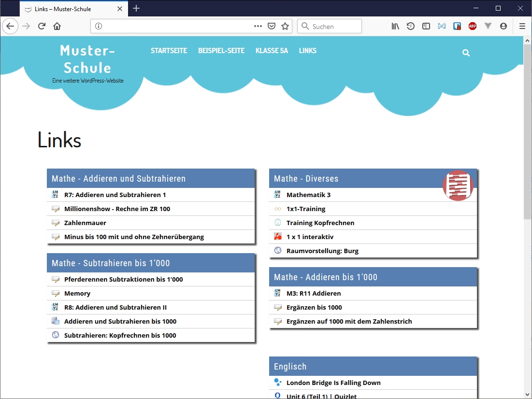This screenshot has height=399, width=532.
Task: Open Pferderennen Subtraktionen bis 1'000 link
Action: [124, 279]
